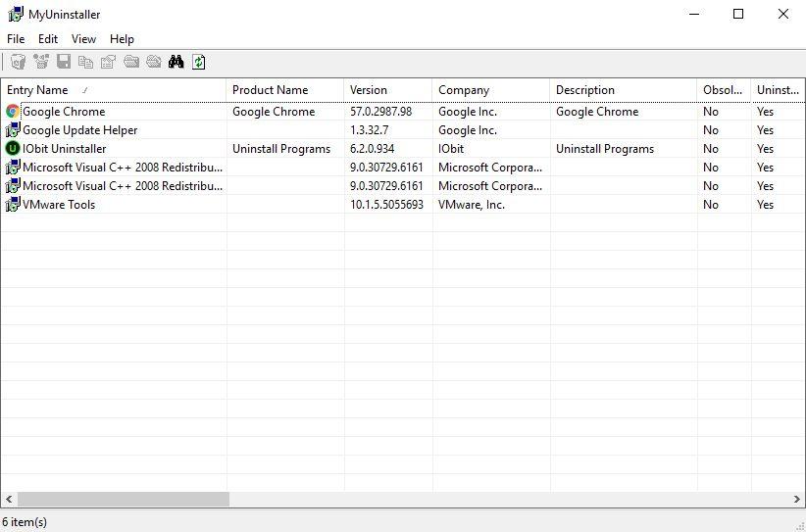
Task: Sort by the Description column header
Action: point(624,90)
